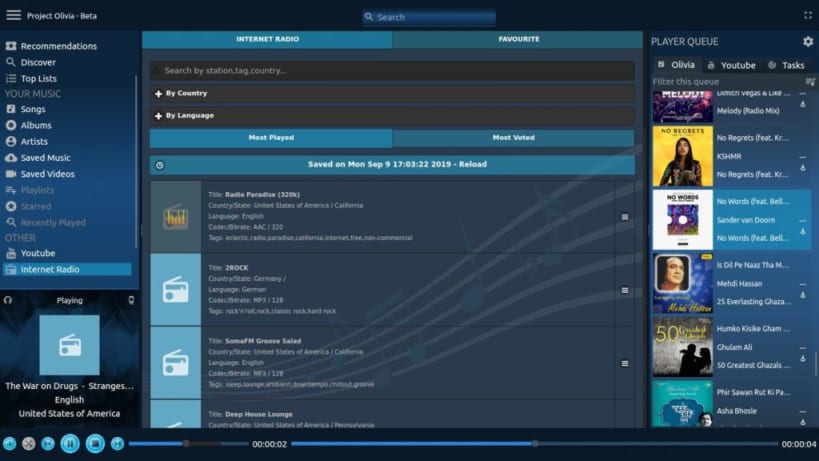Screen dimensions: 819x461
Task: Click the now-playing radio artwork
Action: pos(69,345)
